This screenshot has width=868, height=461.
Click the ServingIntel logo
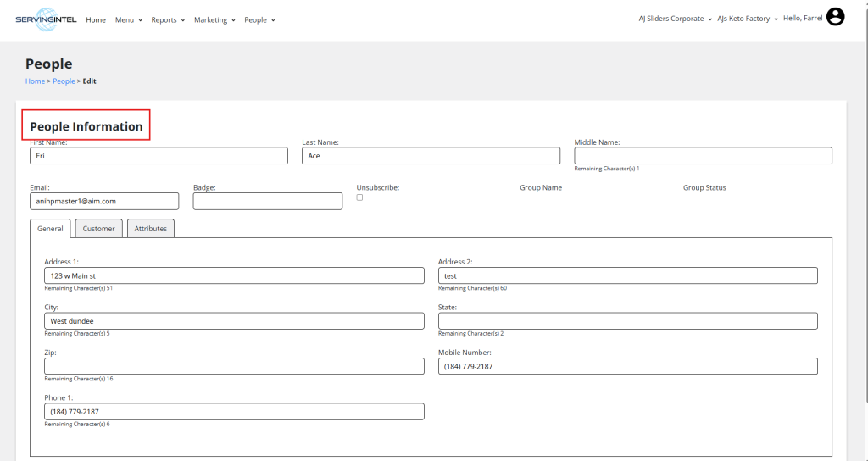click(x=47, y=19)
